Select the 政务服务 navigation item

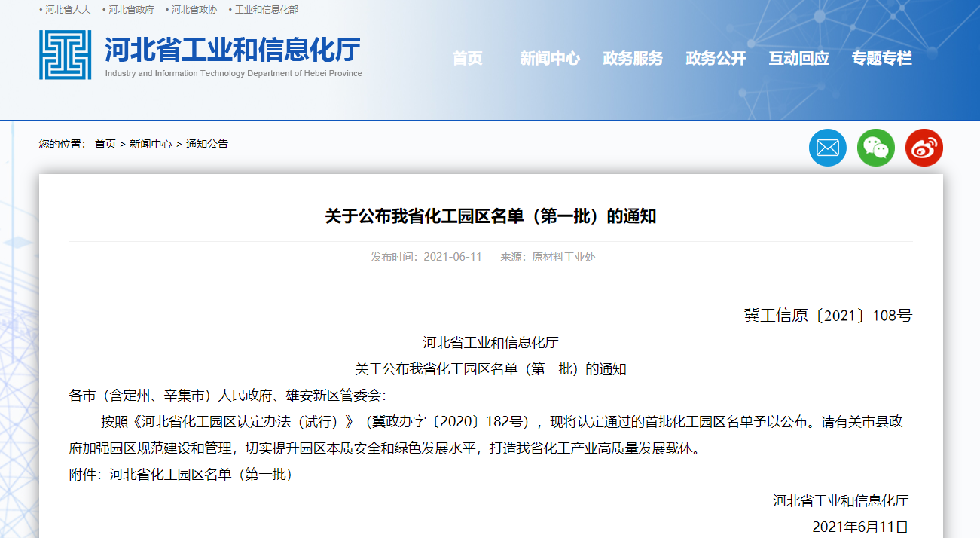(x=633, y=58)
